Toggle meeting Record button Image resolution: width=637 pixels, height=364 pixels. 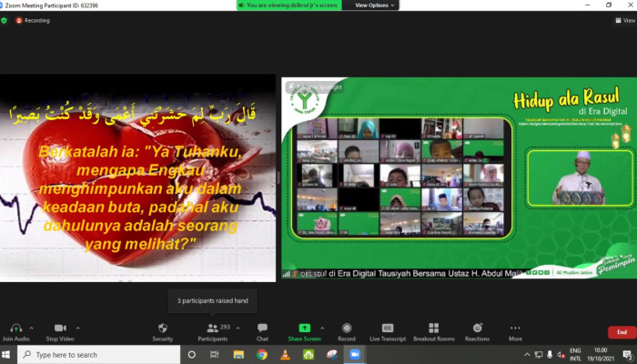[347, 329]
